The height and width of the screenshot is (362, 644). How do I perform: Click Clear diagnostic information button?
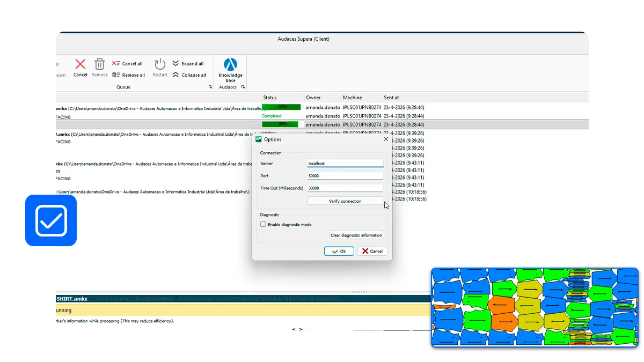[x=356, y=235]
